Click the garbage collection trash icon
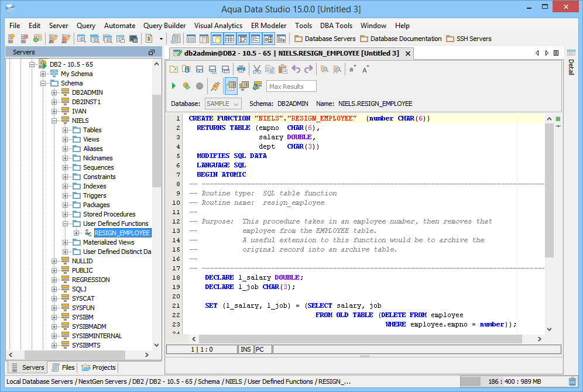This screenshot has width=583, height=392. tap(572, 381)
